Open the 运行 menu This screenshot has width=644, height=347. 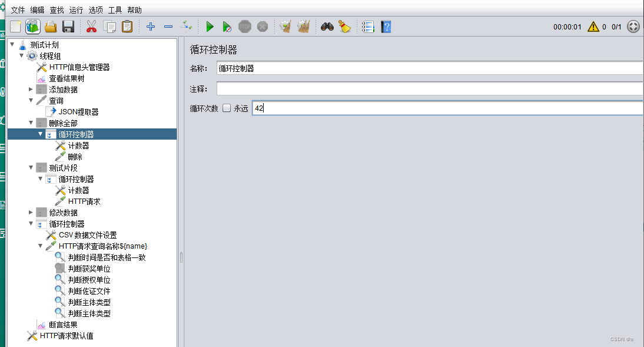click(76, 10)
